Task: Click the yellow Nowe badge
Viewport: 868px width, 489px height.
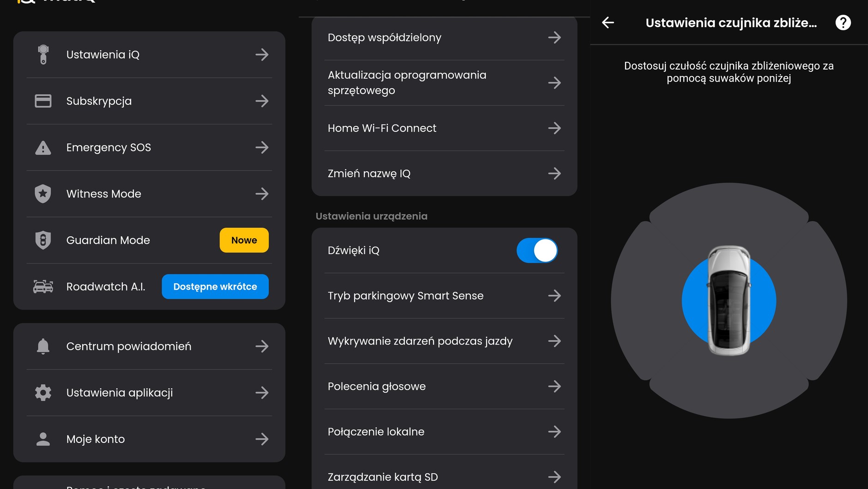Action: pyautogui.click(x=244, y=240)
